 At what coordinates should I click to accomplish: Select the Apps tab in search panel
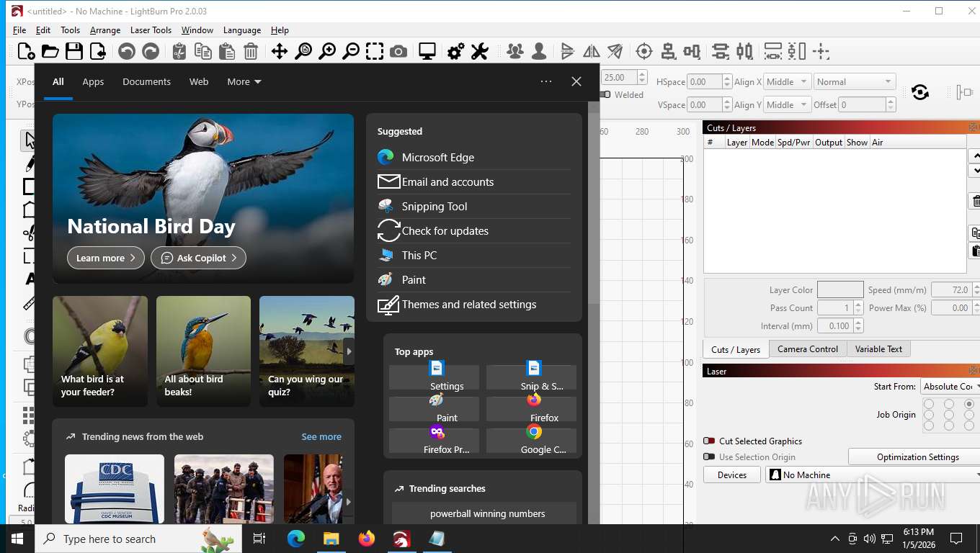point(93,81)
